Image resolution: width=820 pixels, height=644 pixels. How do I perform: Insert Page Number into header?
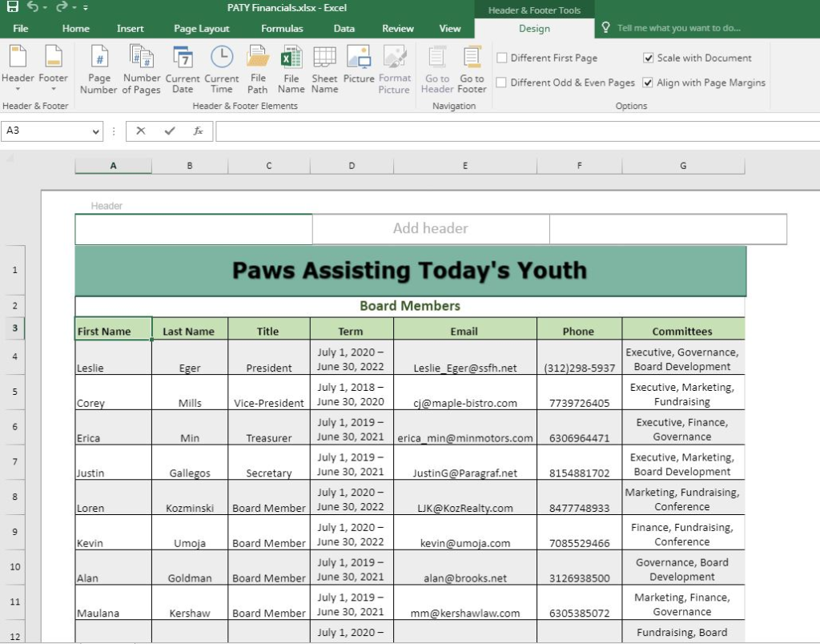click(98, 69)
